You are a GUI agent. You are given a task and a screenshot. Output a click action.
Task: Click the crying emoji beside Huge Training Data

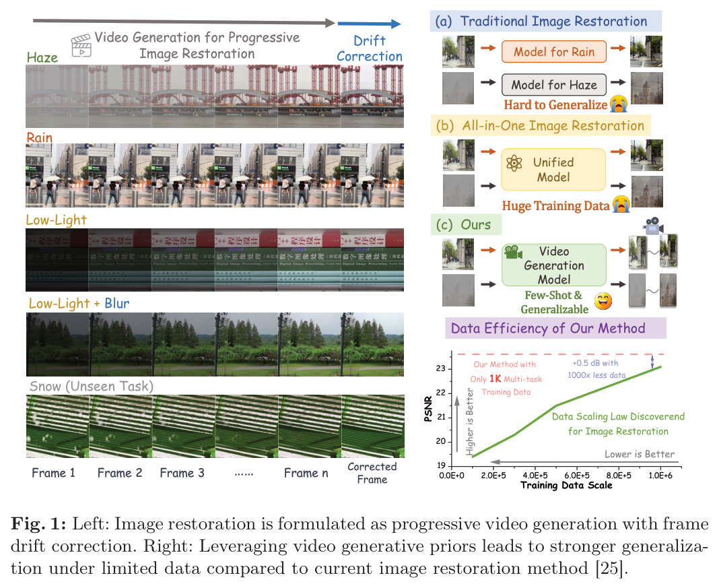click(x=621, y=205)
